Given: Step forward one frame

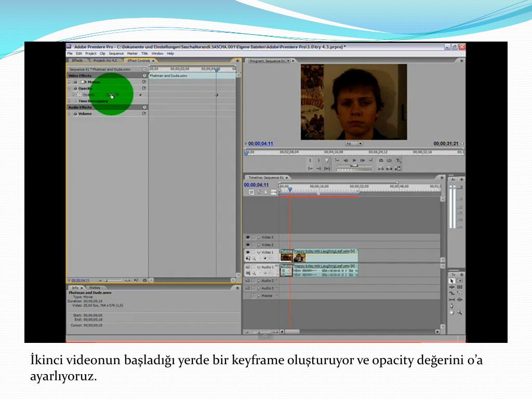Looking at the screenshot, I should [x=362, y=160].
